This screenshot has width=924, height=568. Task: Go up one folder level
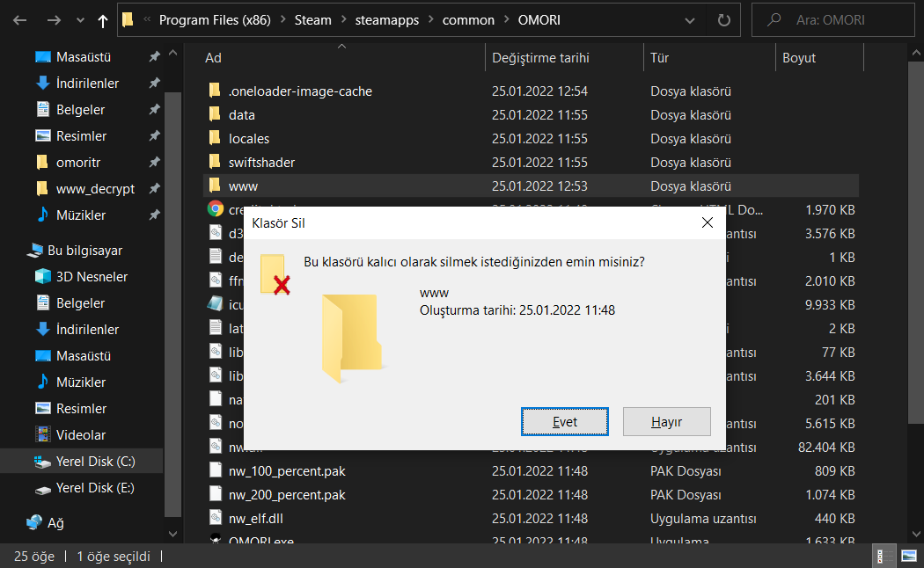[103, 21]
